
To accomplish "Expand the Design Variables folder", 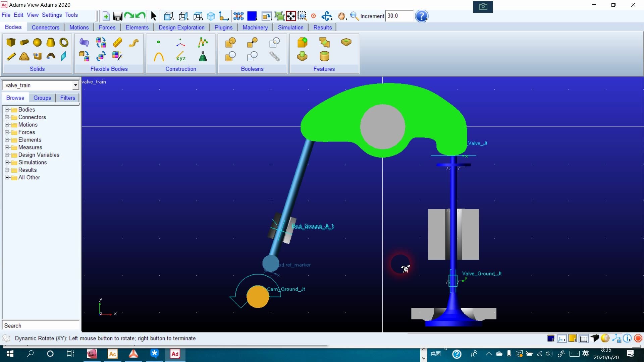I will 7,155.
